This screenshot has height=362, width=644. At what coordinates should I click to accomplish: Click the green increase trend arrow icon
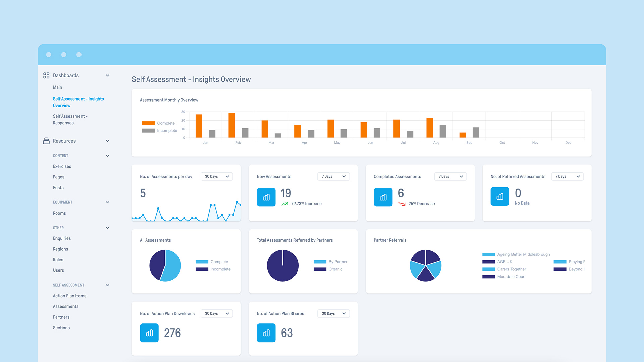(x=285, y=204)
